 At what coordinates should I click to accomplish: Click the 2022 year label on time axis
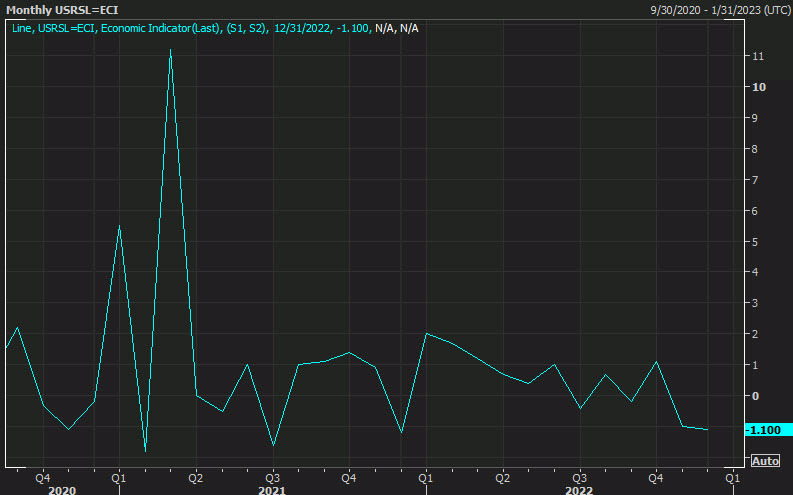pos(579,490)
